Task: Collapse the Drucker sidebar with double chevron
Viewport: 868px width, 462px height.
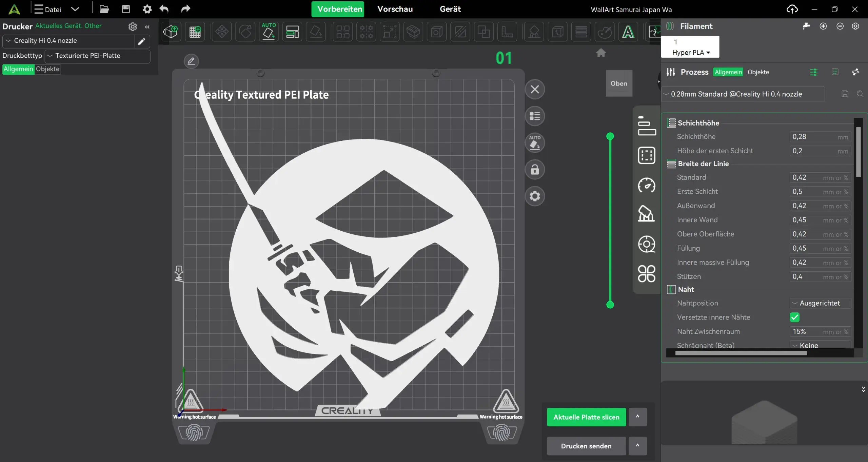Action: (147, 27)
